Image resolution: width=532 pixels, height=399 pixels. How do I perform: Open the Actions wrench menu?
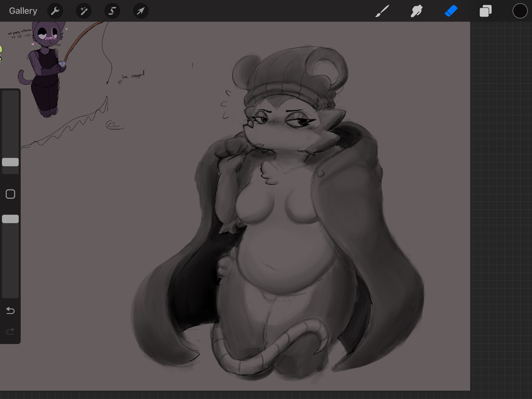55,11
